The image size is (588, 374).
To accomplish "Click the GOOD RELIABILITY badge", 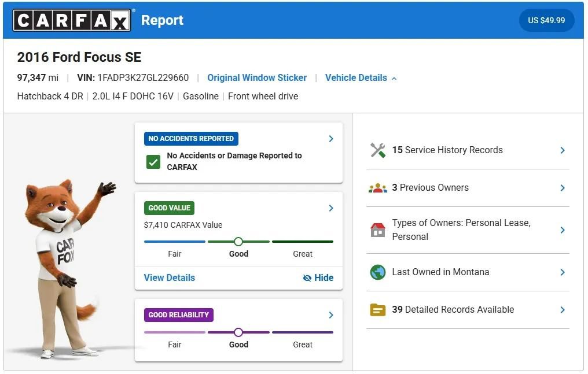I will tap(178, 315).
